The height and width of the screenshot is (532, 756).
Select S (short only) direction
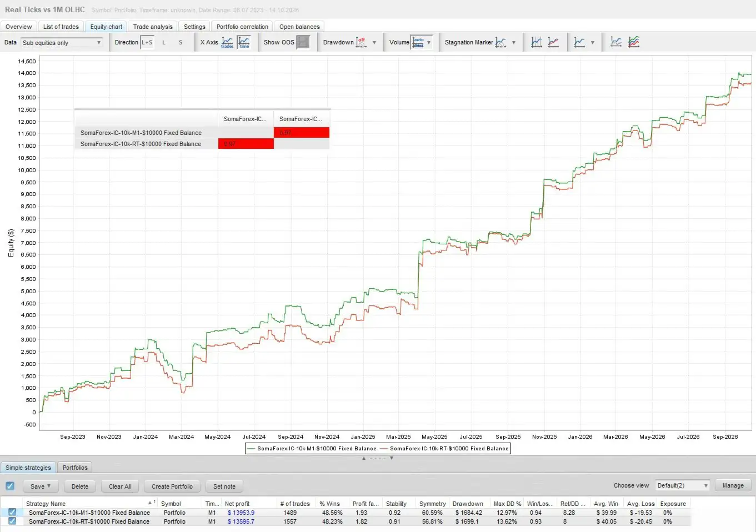pos(181,42)
